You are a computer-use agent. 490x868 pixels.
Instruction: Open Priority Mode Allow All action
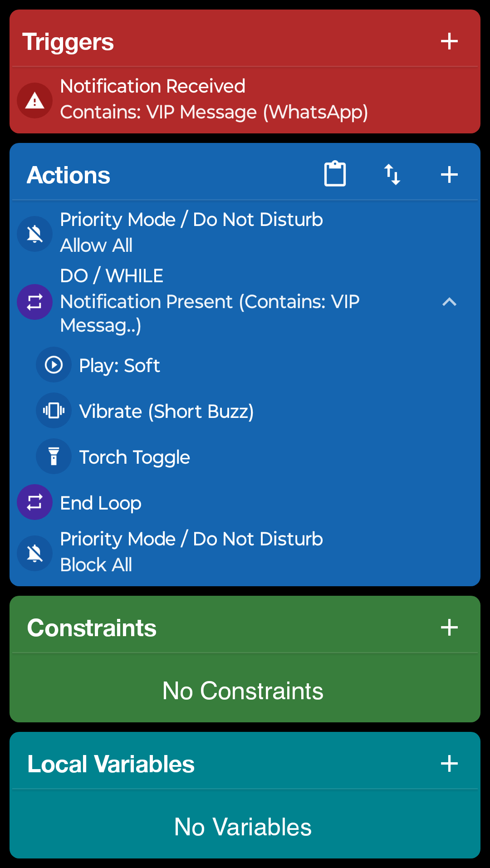click(x=245, y=233)
